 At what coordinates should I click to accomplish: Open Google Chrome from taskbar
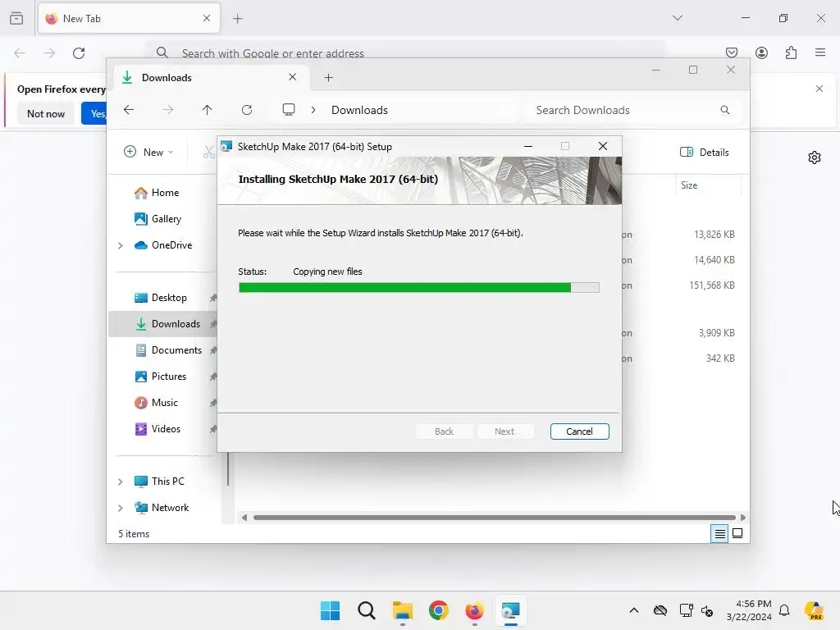point(438,610)
